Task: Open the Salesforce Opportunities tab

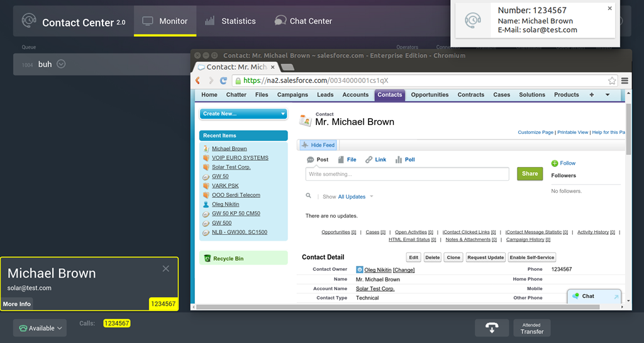Action: click(x=430, y=95)
